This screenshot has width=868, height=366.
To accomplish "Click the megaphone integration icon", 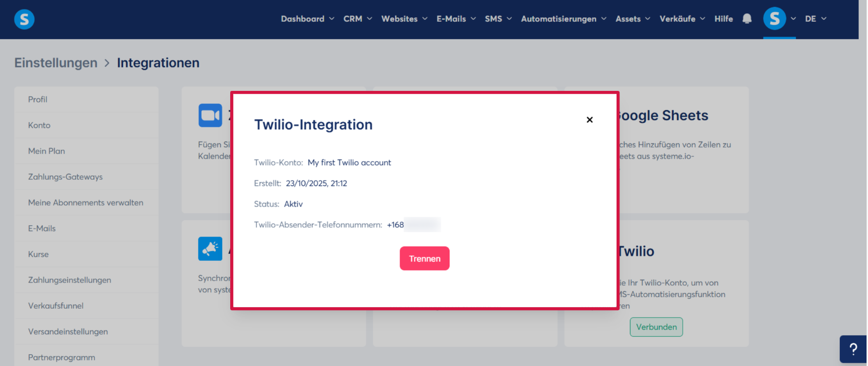I will pos(210,248).
